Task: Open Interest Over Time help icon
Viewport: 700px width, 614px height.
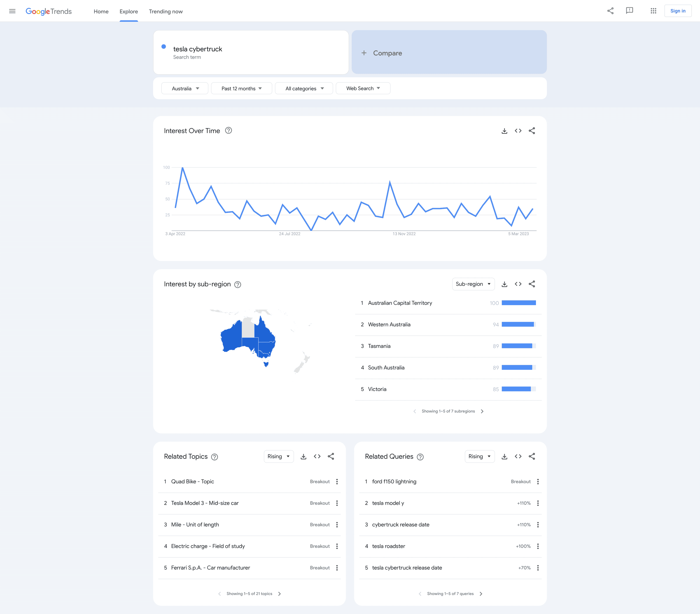Action: click(x=228, y=131)
